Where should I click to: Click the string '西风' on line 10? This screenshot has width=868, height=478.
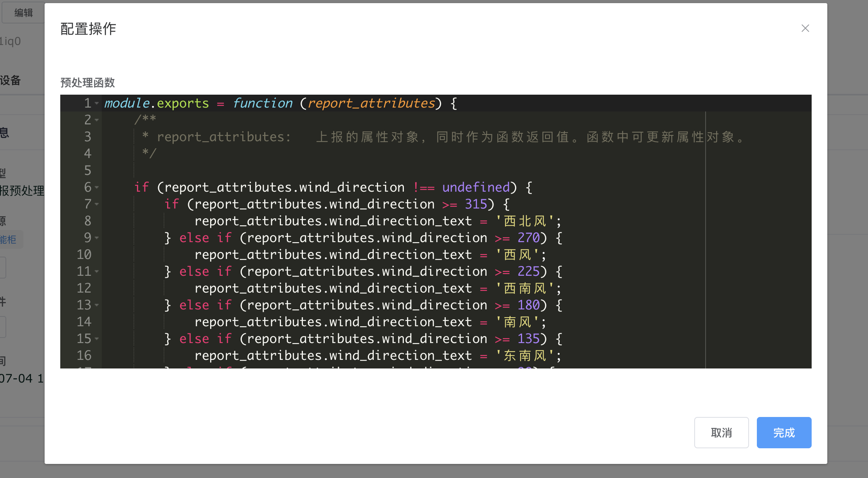pyautogui.click(x=517, y=255)
